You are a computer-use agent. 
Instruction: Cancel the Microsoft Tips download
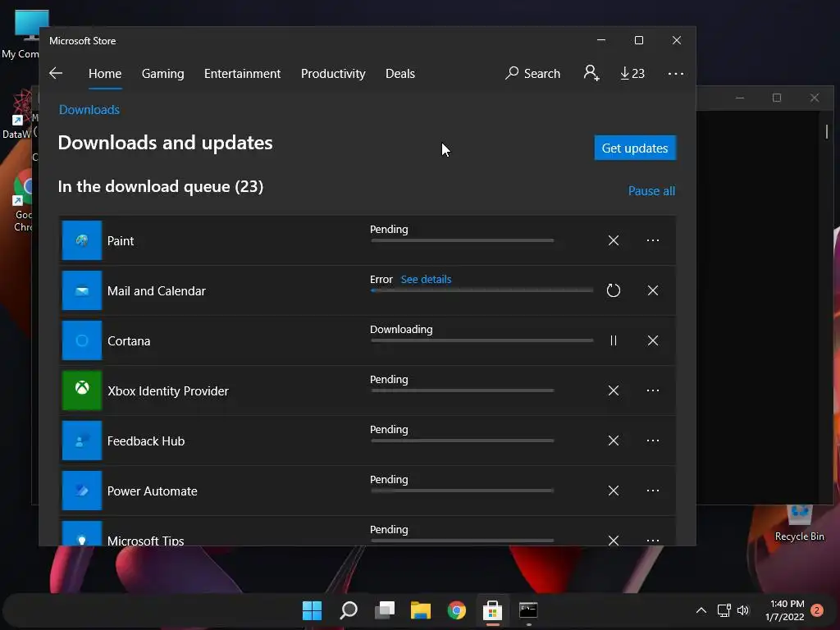[614, 540]
